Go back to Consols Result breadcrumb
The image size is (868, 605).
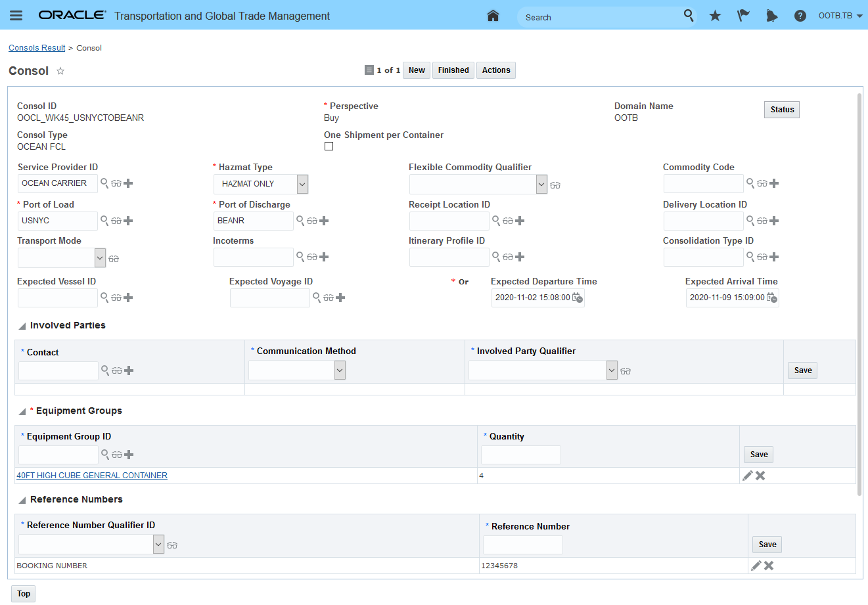37,48
